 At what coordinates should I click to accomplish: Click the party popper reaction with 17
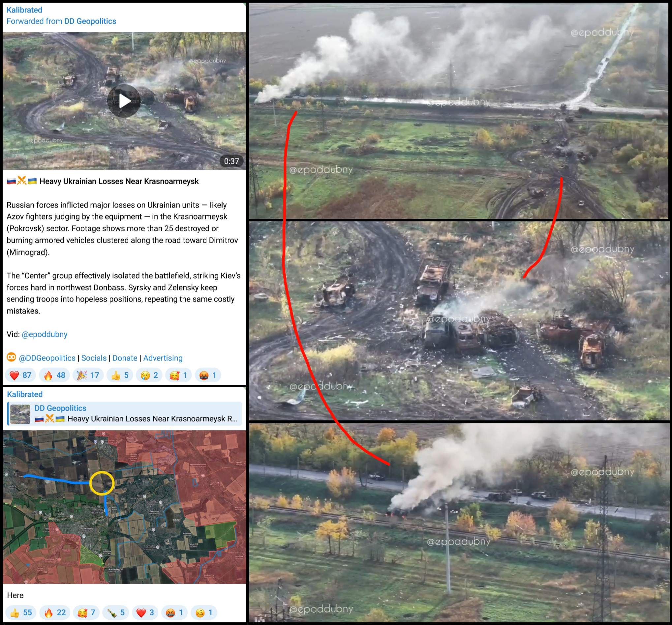pos(88,375)
